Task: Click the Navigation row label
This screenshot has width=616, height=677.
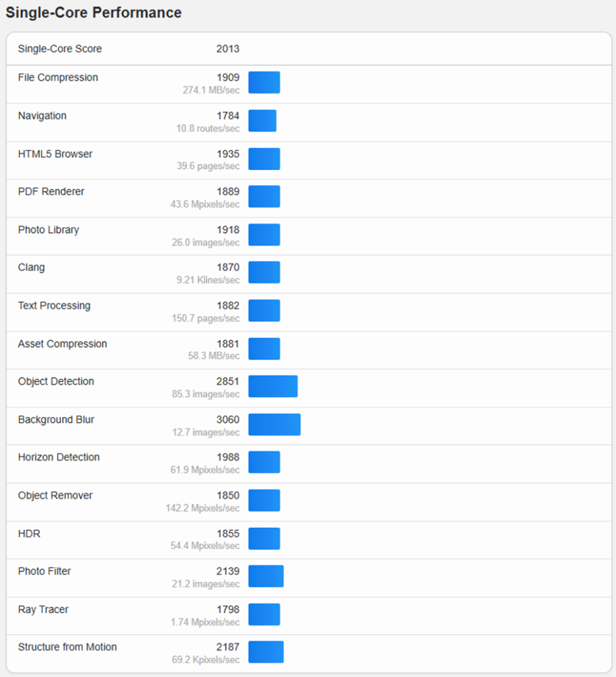Action: click(42, 116)
